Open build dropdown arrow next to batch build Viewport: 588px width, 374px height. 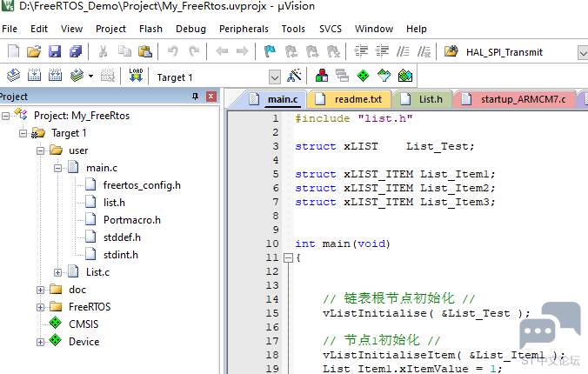[90, 76]
